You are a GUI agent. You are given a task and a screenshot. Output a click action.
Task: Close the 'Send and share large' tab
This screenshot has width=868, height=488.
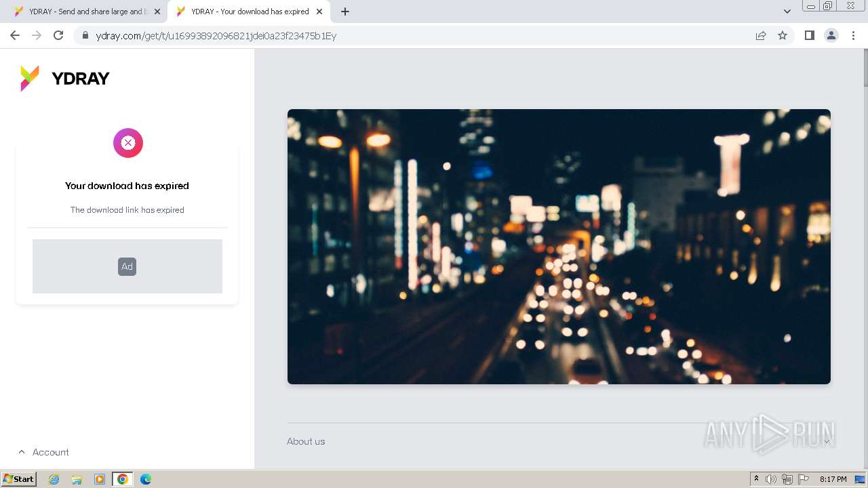coord(157,12)
